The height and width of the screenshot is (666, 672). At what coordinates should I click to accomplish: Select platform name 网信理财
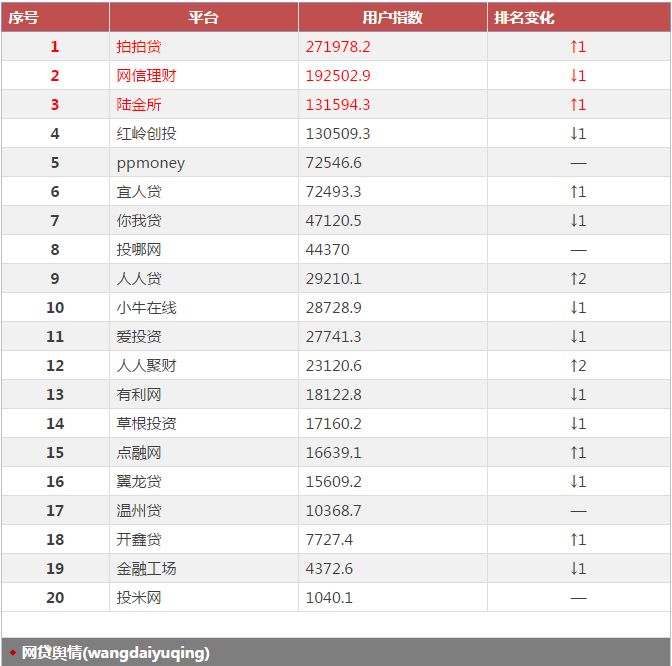(x=147, y=76)
